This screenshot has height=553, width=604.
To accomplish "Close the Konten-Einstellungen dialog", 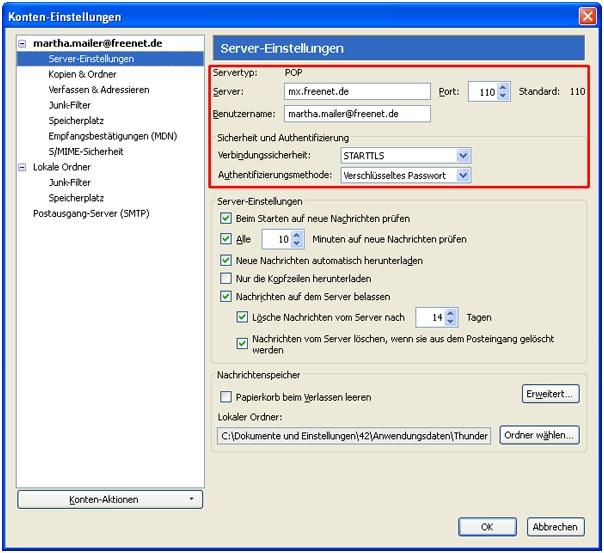I will click(x=587, y=16).
